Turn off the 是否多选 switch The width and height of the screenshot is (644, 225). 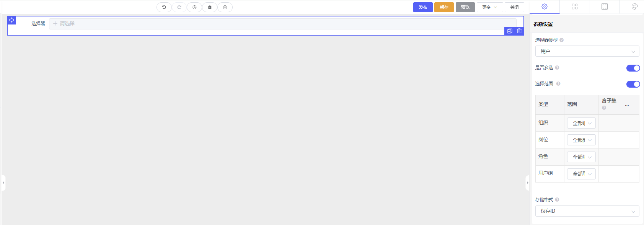633,68
